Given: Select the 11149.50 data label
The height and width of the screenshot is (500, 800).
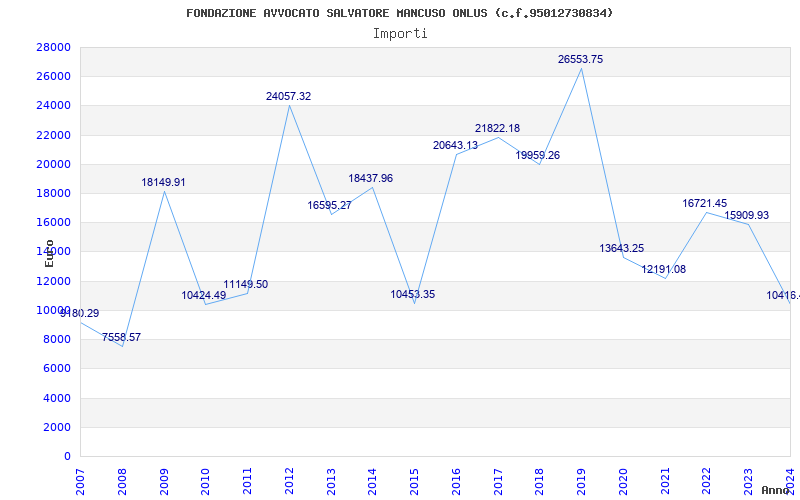Looking at the screenshot, I should 245,284.
